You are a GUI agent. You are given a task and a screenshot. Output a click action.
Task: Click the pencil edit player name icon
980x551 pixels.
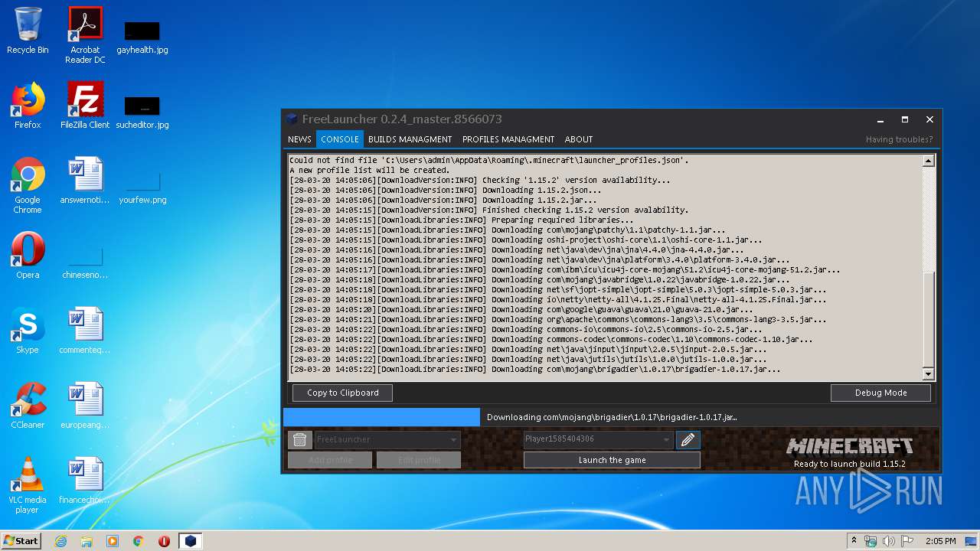tap(688, 439)
